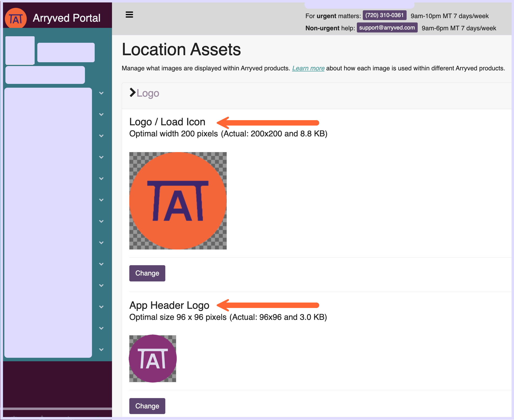This screenshot has width=514, height=420.
Task: Click the orange Logo / Load Icon image
Action: coord(178,201)
